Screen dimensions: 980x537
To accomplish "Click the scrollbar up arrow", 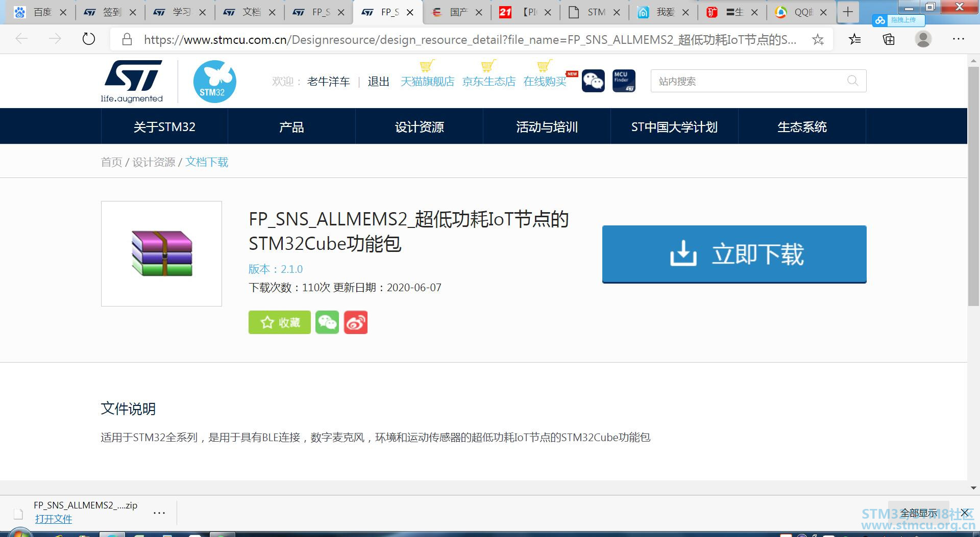I will pos(973,61).
